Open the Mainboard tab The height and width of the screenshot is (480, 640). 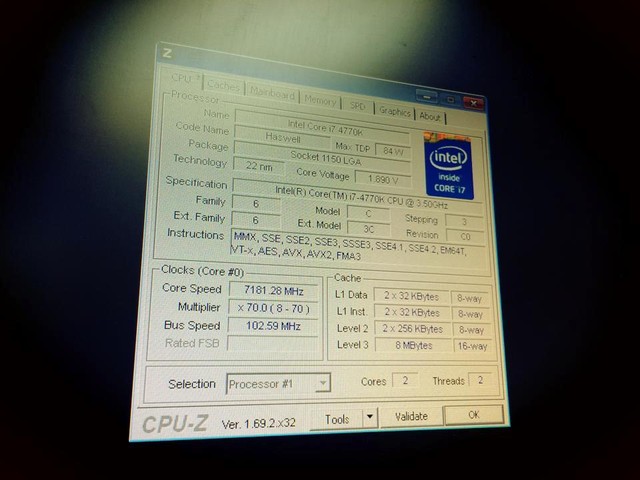(272, 94)
